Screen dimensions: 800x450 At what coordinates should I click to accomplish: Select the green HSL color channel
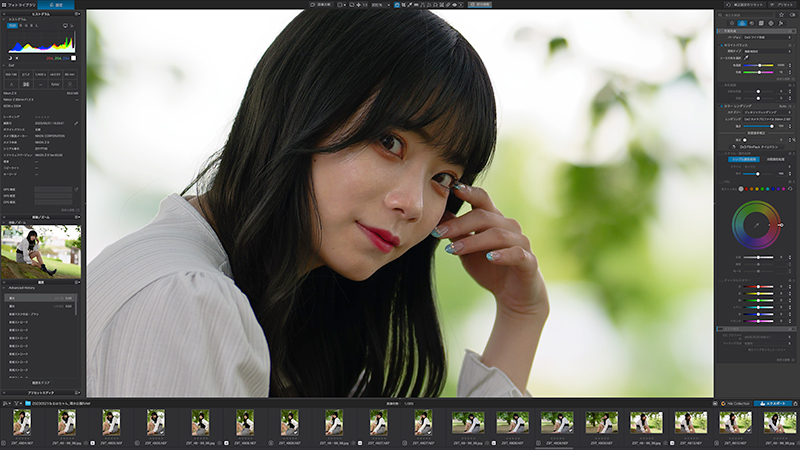762,189
